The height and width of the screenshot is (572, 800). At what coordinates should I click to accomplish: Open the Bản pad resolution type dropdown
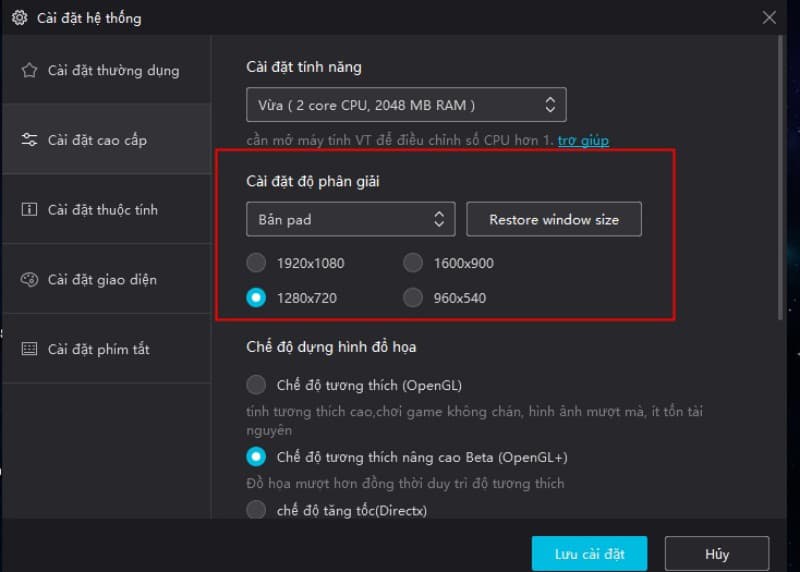[351, 219]
